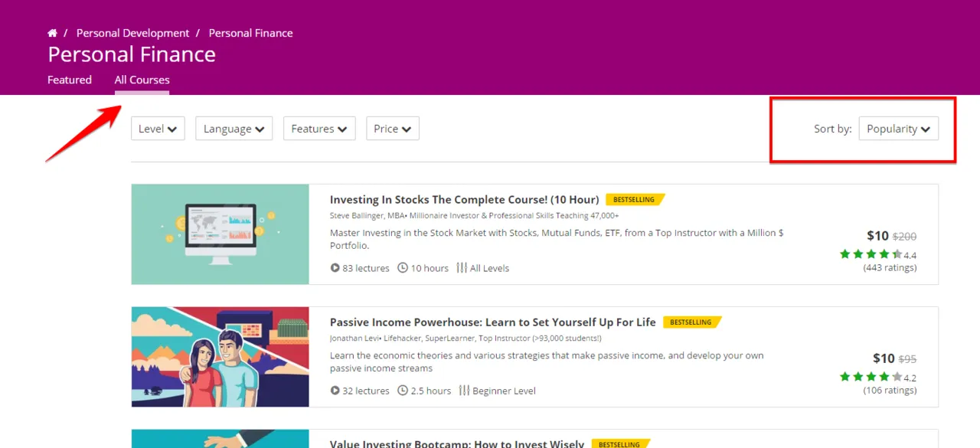Screen dimensions: 980x448
Task: Switch to the All Courses tab
Action: click(142, 80)
